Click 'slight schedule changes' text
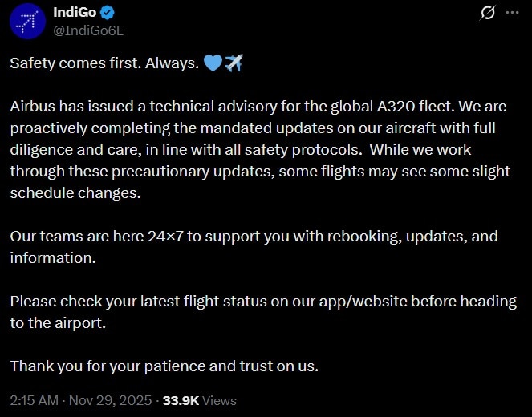This screenshot has width=532, height=417. [79, 193]
